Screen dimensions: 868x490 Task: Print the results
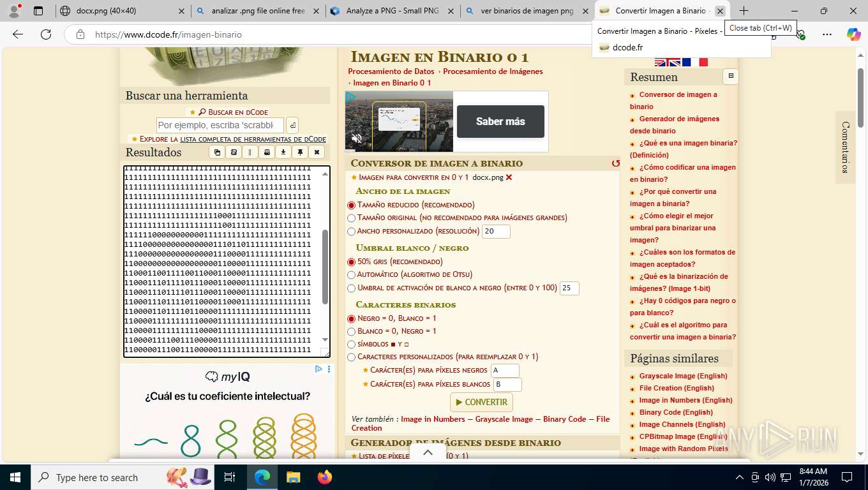267,152
